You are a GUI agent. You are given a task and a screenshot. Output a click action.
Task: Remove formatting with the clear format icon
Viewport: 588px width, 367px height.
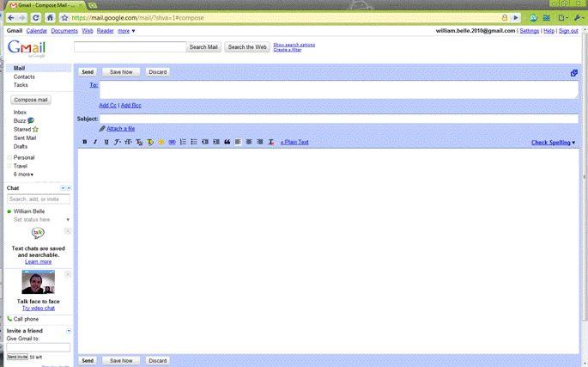tap(270, 142)
